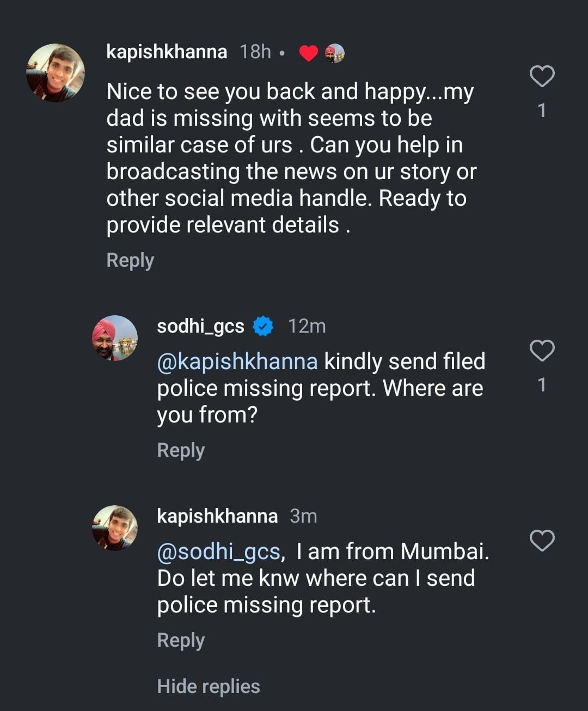
Task: Open the sodhi_gcs username
Action: coord(200,326)
